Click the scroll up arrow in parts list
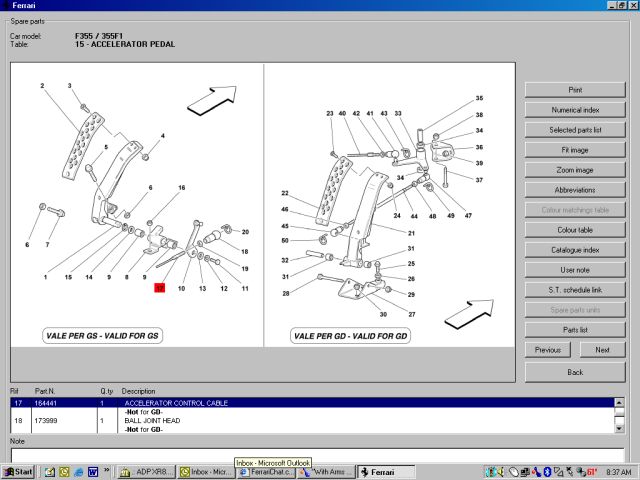The width and height of the screenshot is (640, 480). 619,402
